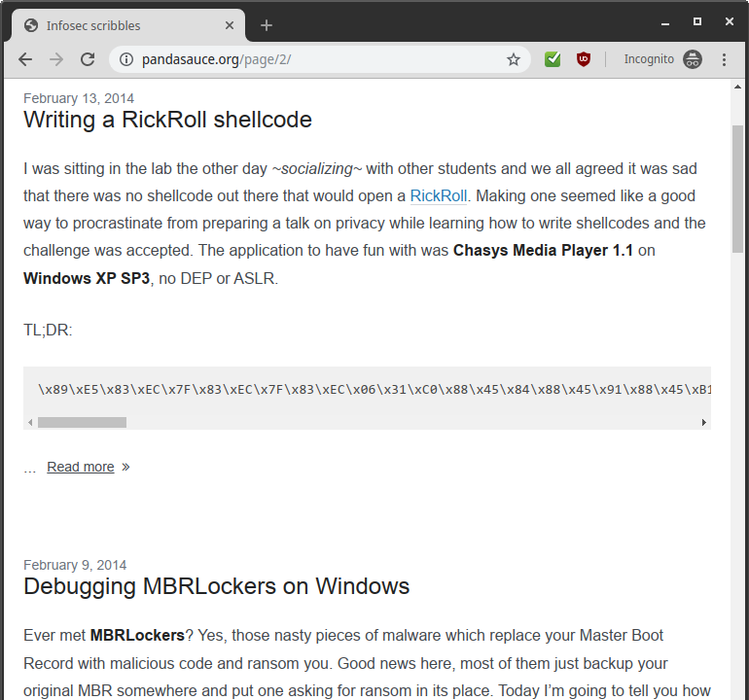This screenshot has height=700, width=749.
Task: Reload the current page
Action: pyautogui.click(x=88, y=59)
